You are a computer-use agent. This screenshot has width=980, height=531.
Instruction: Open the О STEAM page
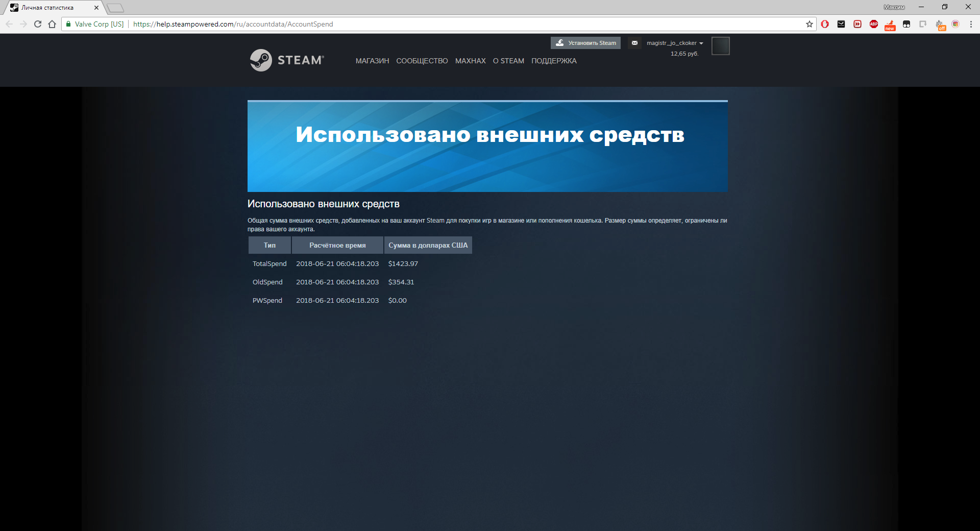pos(508,61)
